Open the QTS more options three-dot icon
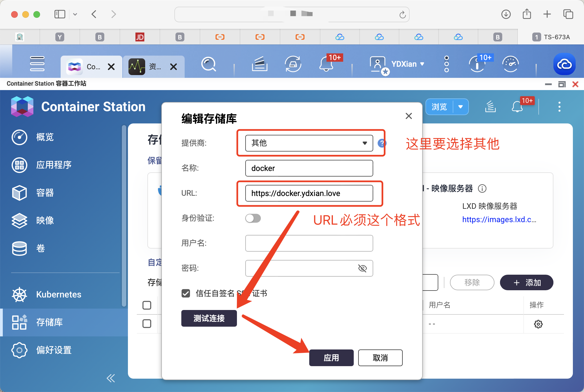This screenshot has width=584, height=392. point(447,64)
